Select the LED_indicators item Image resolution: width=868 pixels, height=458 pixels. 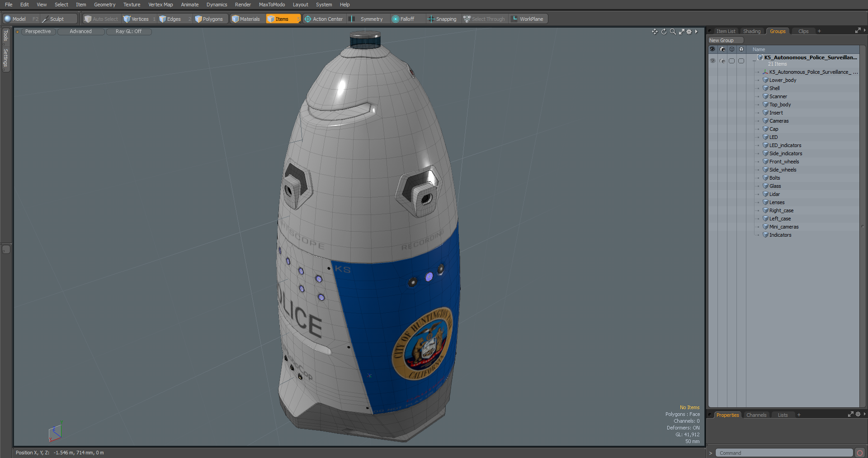[785, 145]
